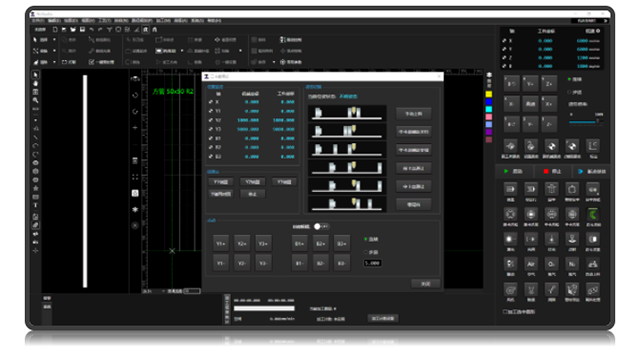Expand dropdown arrow beside the first select tool
Image resolution: width=640 pixels, height=360 pixels.
click(x=54, y=40)
